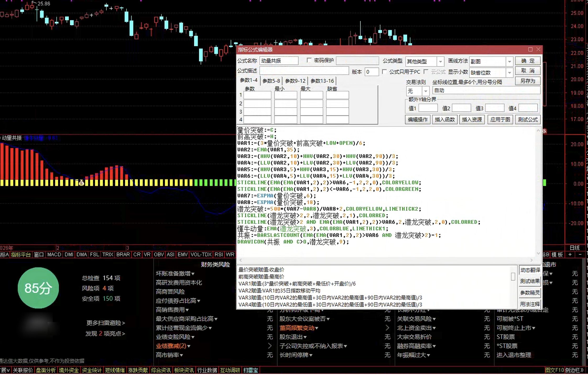Viewport: 588px width, 375px height.
Task: Open the 资金统计 bottom tab
Action: (x=92, y=370)
